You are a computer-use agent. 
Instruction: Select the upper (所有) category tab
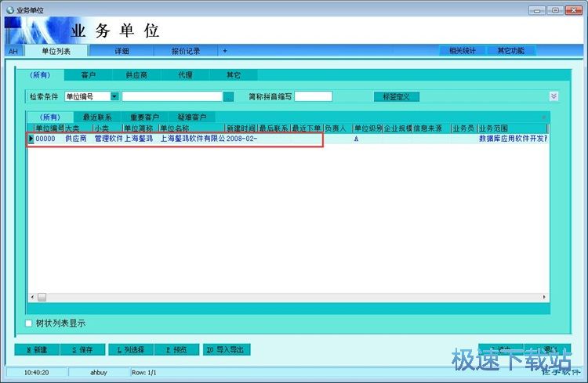click(x=40, y=75)
